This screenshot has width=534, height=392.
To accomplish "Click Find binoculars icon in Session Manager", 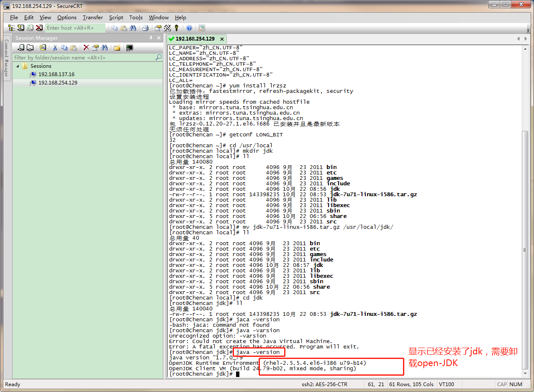I will coord(105,48).
